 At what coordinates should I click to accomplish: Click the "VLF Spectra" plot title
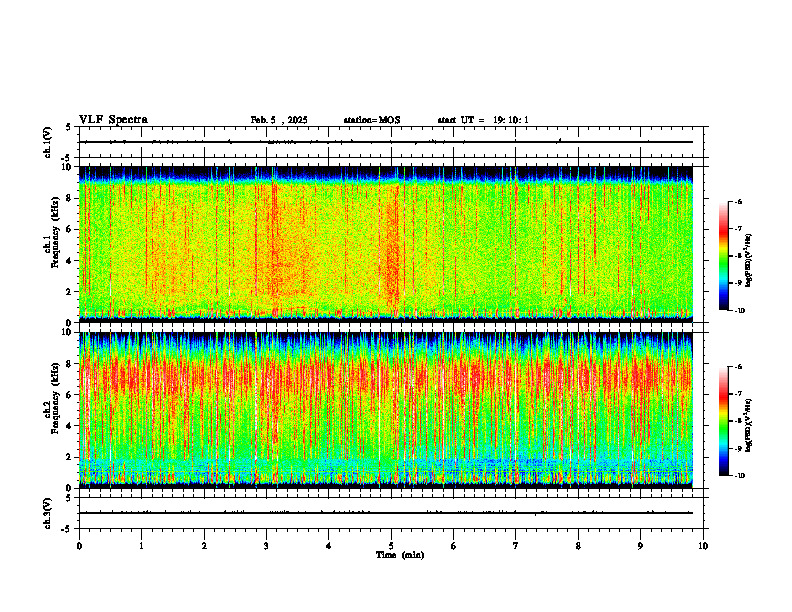[113, 120]
